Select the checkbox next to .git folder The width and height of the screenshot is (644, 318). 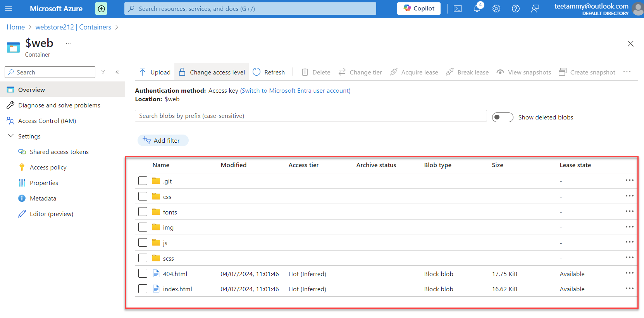[143, 181]
